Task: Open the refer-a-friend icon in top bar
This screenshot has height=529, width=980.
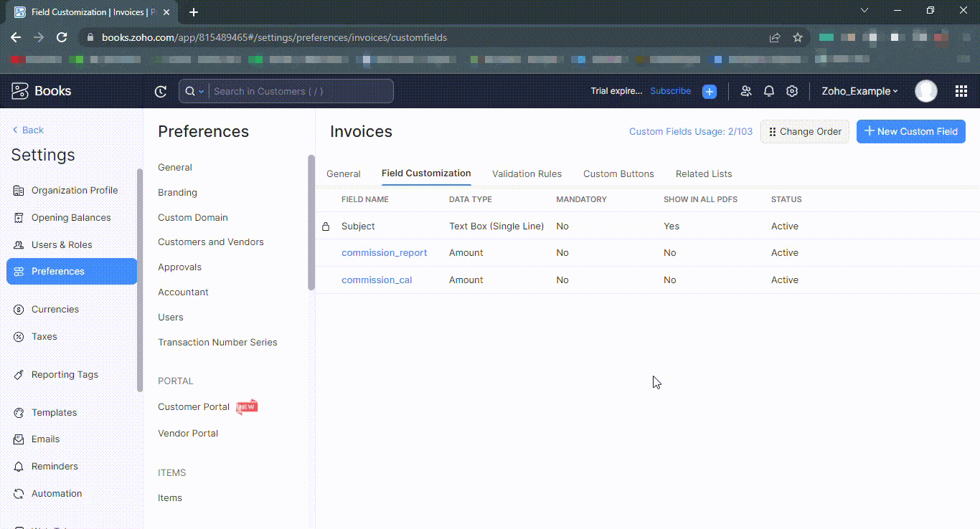Action: (745, 91)
